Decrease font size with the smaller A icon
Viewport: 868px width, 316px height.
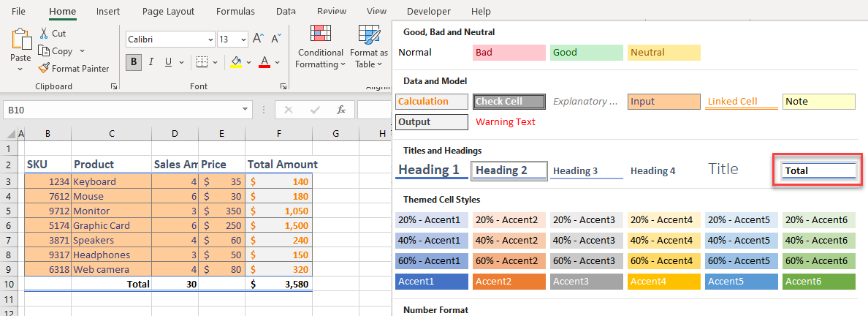coord(275,39)
